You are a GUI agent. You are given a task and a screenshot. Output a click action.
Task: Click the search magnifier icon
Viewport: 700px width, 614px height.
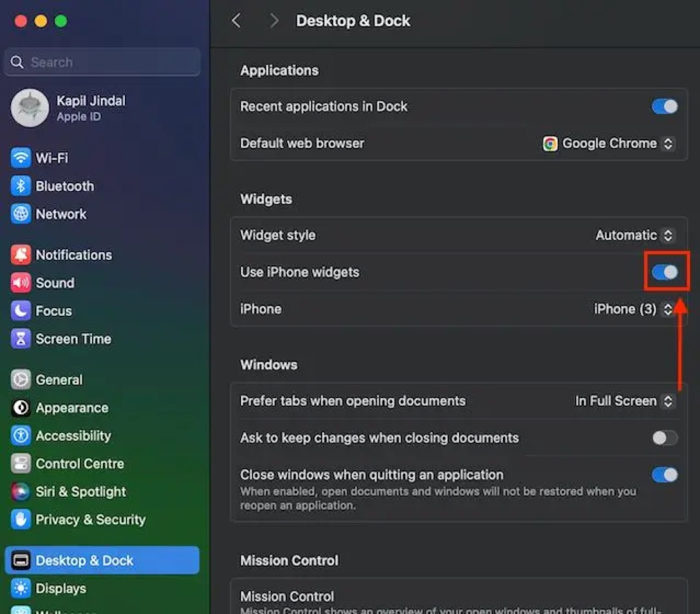pyautogui.click(x=17, y=62)
